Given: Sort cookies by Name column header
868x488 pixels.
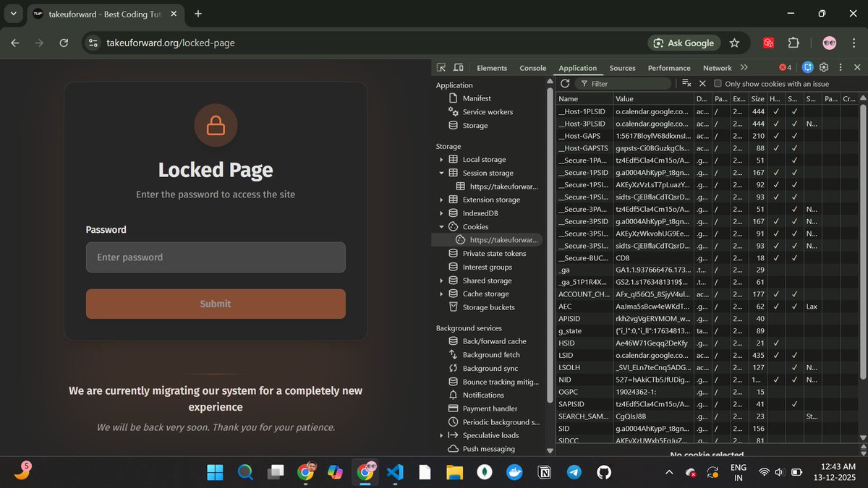Looking at the screenshot, I should 584,98.
